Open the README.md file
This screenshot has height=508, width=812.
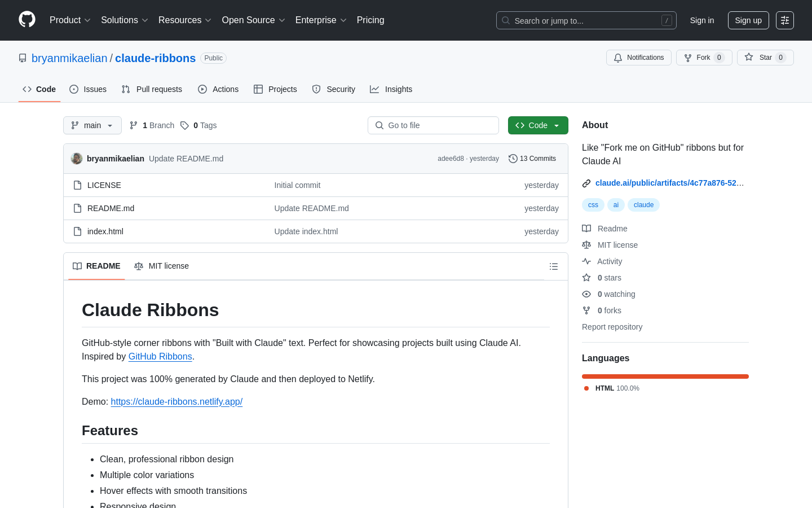tap(111, 208)
